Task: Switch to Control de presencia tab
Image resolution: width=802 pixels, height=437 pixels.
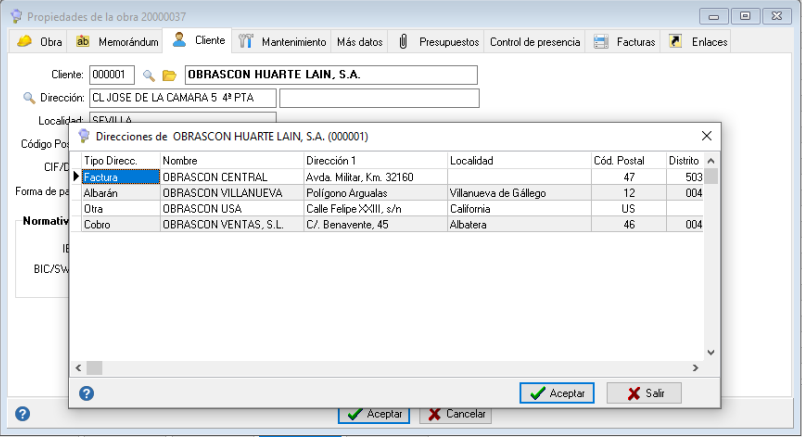Action: pyautogui.click(x=534, y=42)
